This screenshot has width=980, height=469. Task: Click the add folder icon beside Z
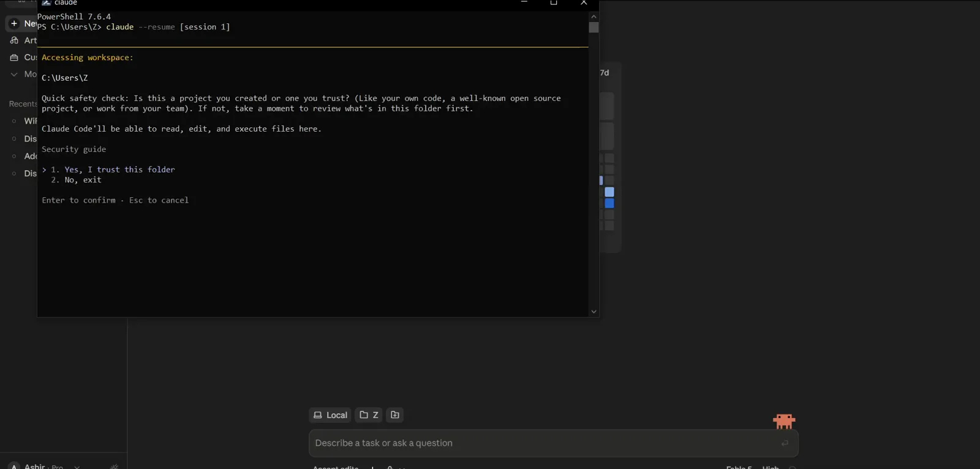(395, 415)
